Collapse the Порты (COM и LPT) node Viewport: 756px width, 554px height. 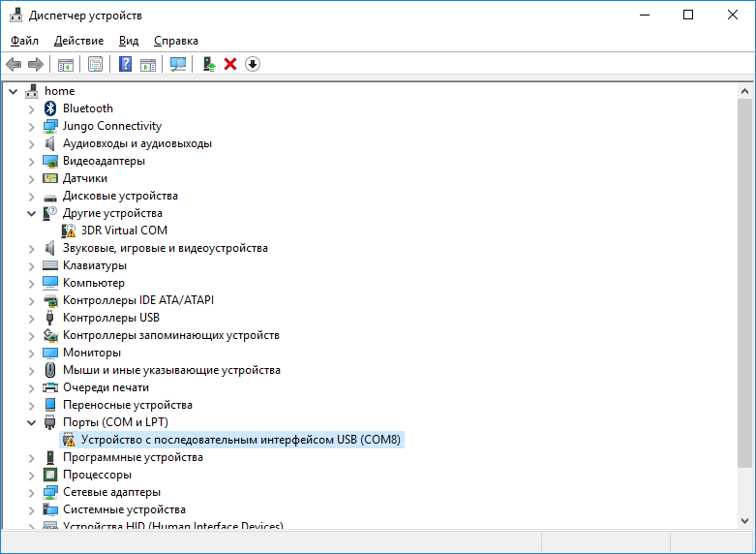tap(31, 422)
